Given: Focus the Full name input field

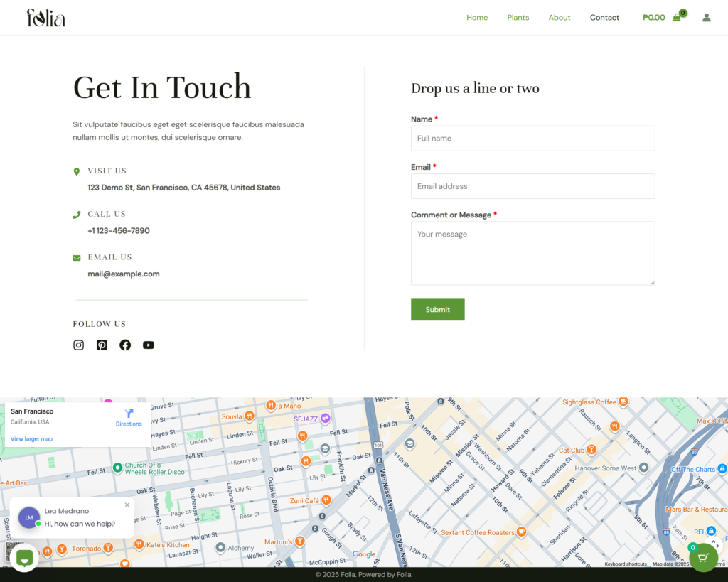Looking at the screenshot, I should tap(532, 139).
